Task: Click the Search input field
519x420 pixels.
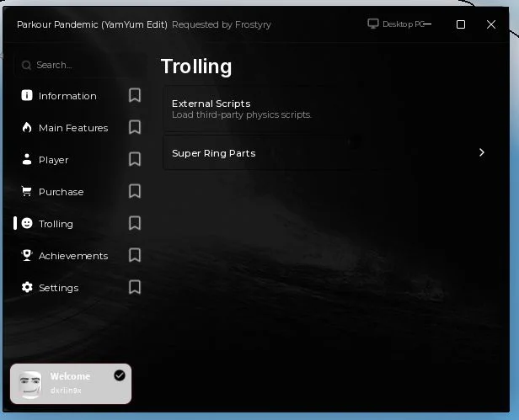Action: click(79, 65)
